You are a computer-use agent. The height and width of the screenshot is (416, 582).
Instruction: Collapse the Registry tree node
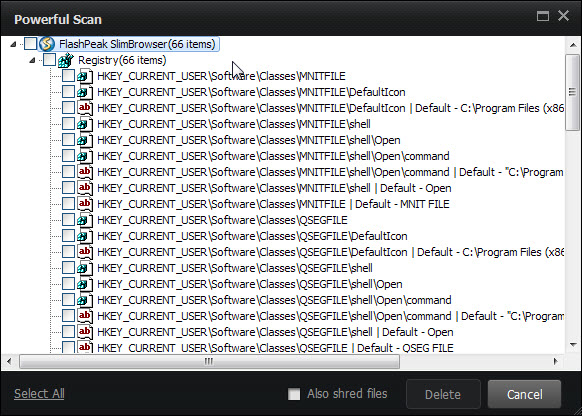pyautogui.click(x=32, y=60)
